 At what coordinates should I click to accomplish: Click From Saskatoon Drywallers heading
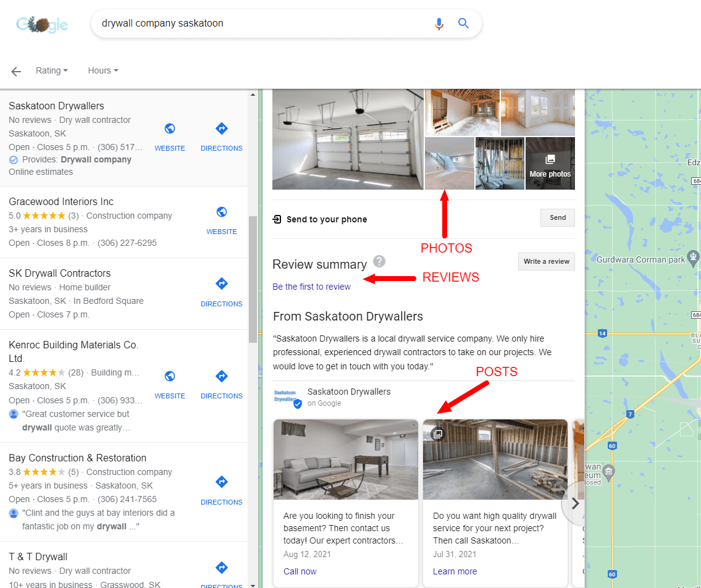(x=348, y=317)
